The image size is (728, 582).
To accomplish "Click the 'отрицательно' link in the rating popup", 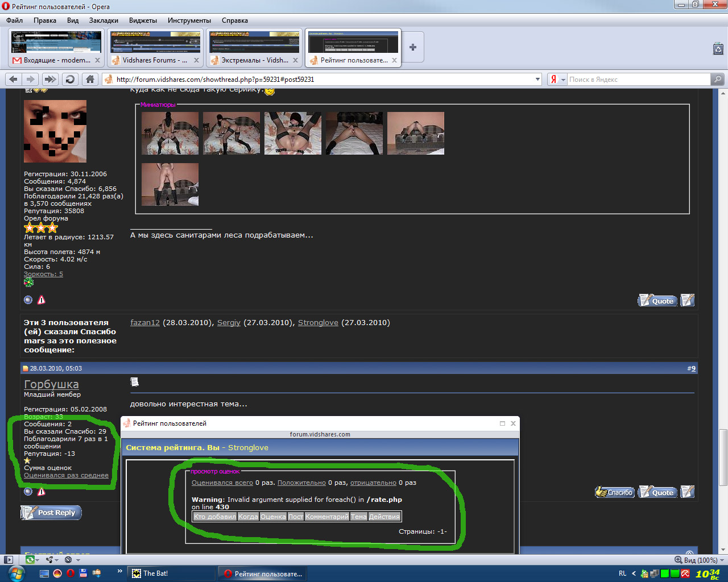I will click(373, 483).
